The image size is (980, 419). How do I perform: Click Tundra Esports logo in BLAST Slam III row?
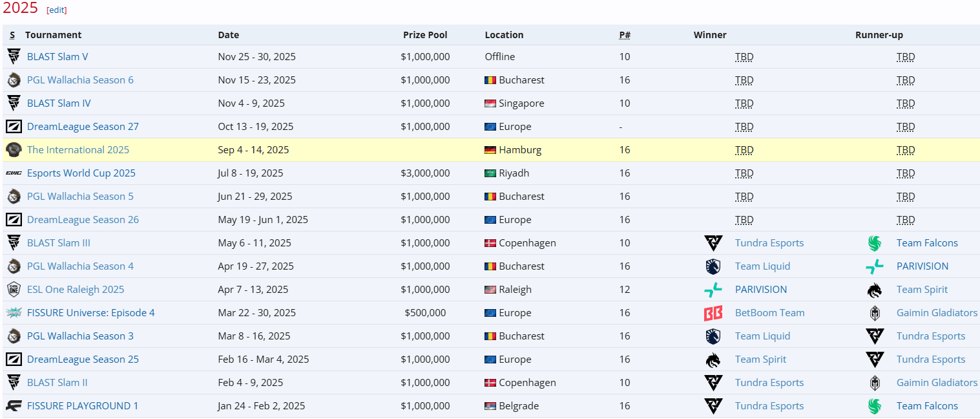(x=713, y=242)
